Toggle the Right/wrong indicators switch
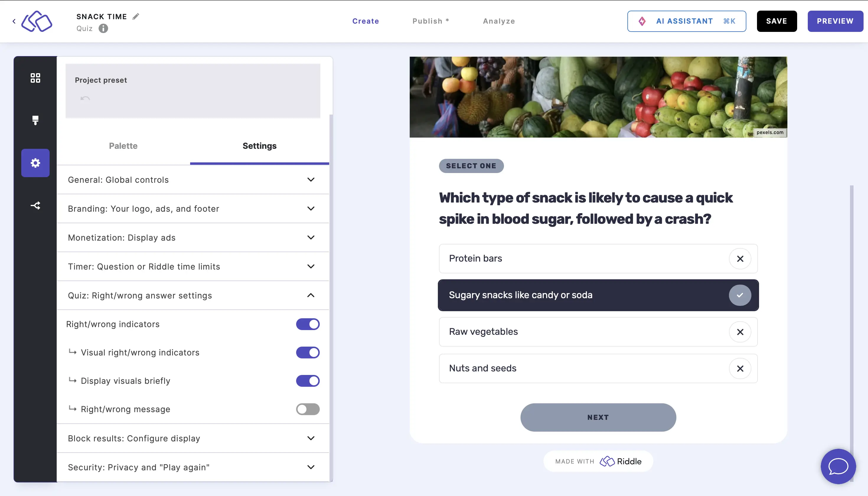Screen dimensions: 868x496 (308, 324)
